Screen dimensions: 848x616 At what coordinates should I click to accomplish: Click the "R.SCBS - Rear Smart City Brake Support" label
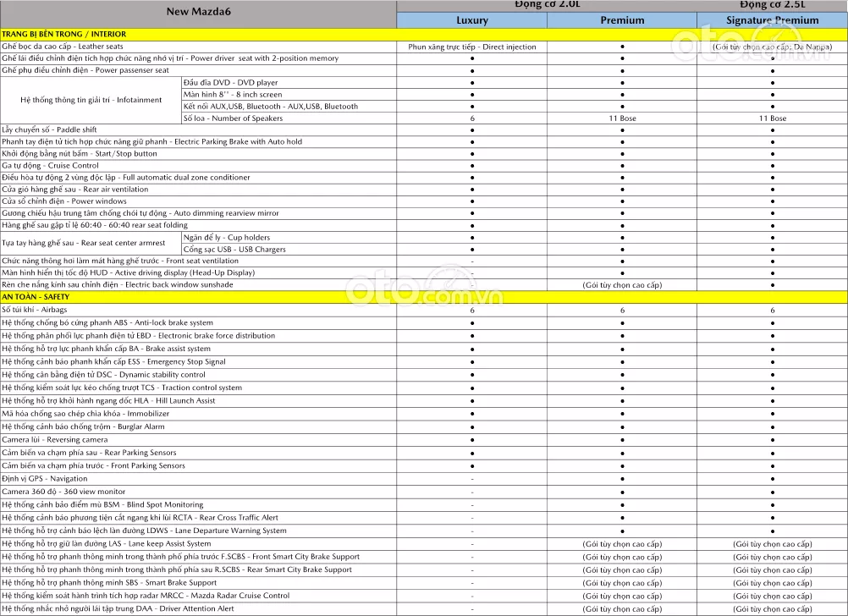click(177, 569)
